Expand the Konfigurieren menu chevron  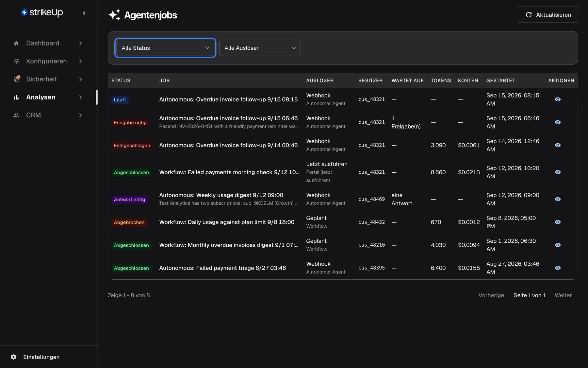(80, 61)
